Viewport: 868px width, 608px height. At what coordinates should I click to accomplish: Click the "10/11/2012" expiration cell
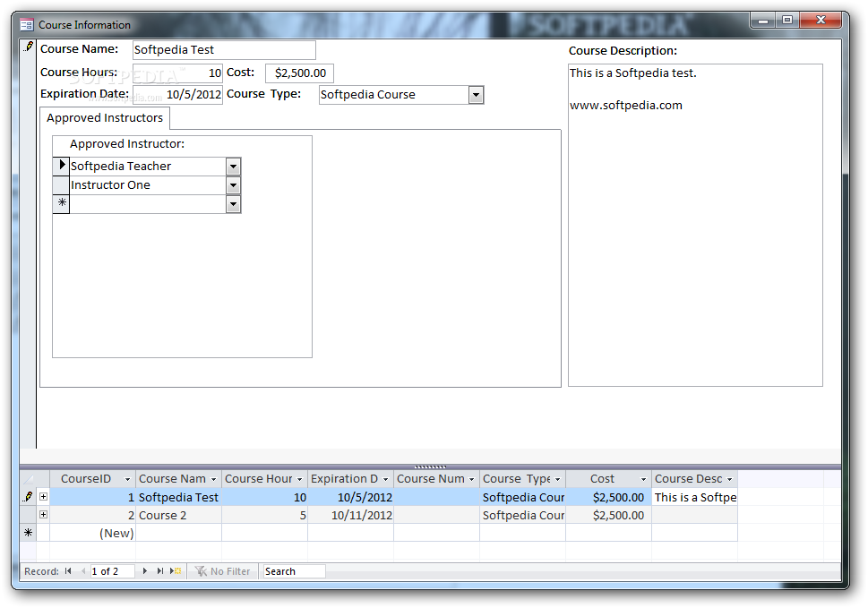351,515
